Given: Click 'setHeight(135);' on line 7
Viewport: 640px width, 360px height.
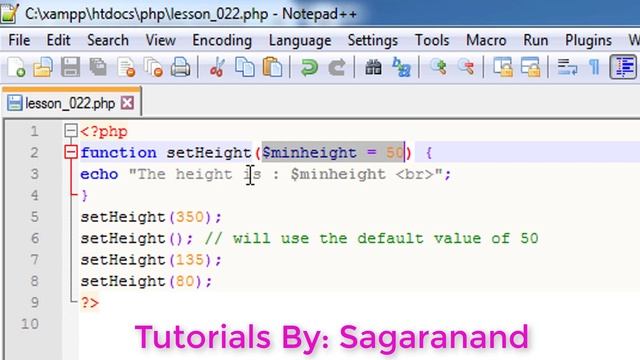Looking at the screenshot, I should 151,260.
